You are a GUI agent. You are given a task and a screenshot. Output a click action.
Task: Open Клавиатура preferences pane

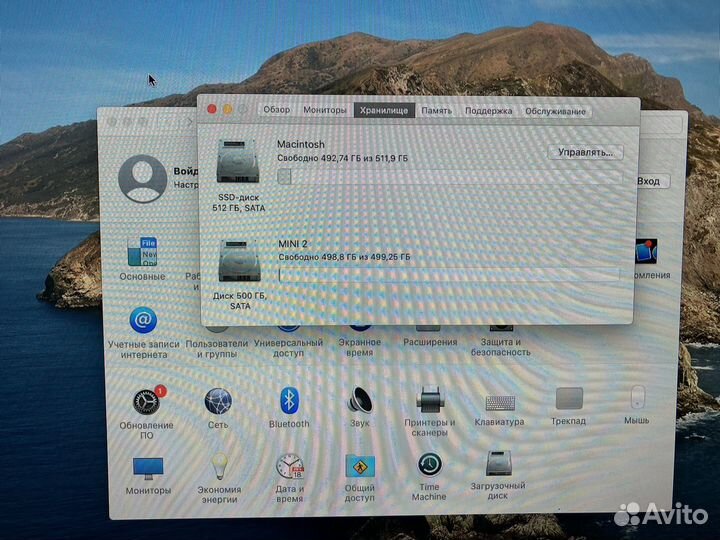pos(500,404)
